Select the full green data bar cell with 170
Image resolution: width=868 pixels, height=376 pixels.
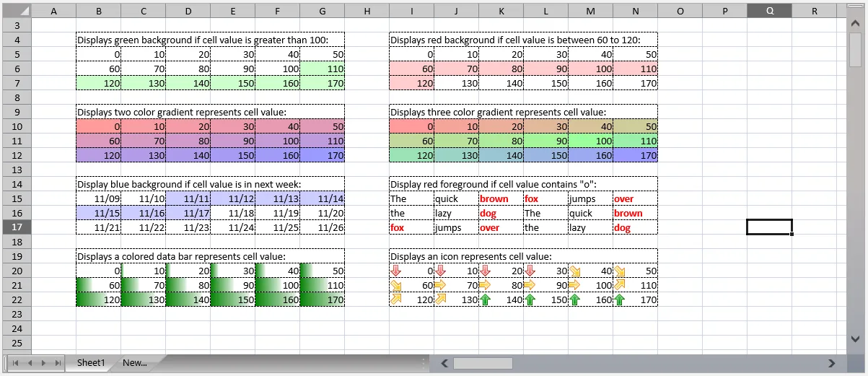point(322,300)
